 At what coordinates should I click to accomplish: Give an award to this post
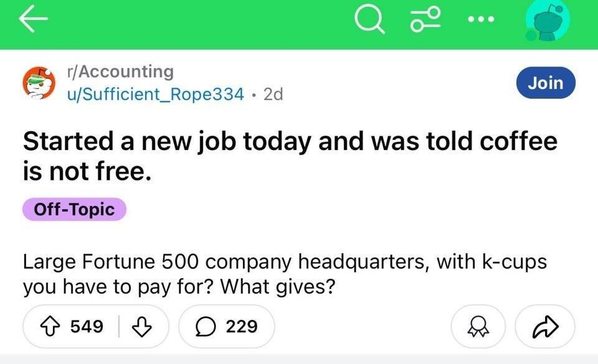[477, 326]
